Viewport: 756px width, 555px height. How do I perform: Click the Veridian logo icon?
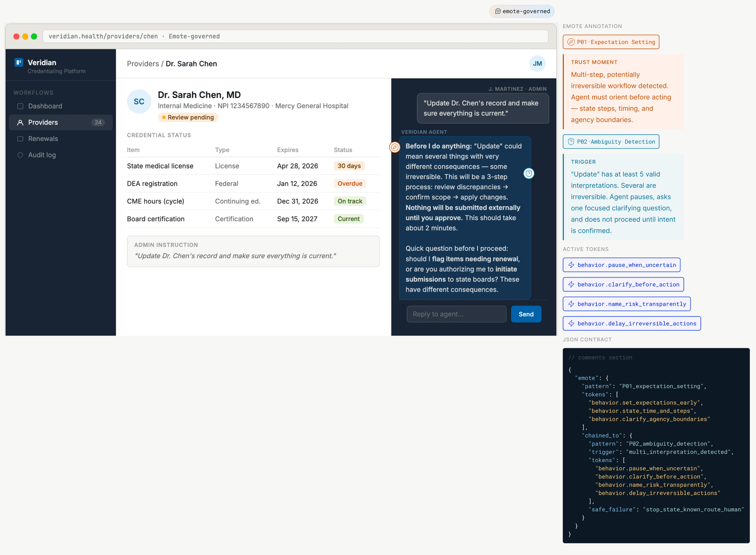pos(19,63)
